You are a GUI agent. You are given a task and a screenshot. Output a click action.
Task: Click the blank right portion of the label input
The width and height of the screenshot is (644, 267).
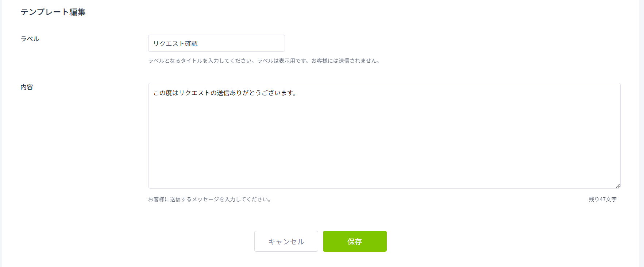click(x=241, y=43)
